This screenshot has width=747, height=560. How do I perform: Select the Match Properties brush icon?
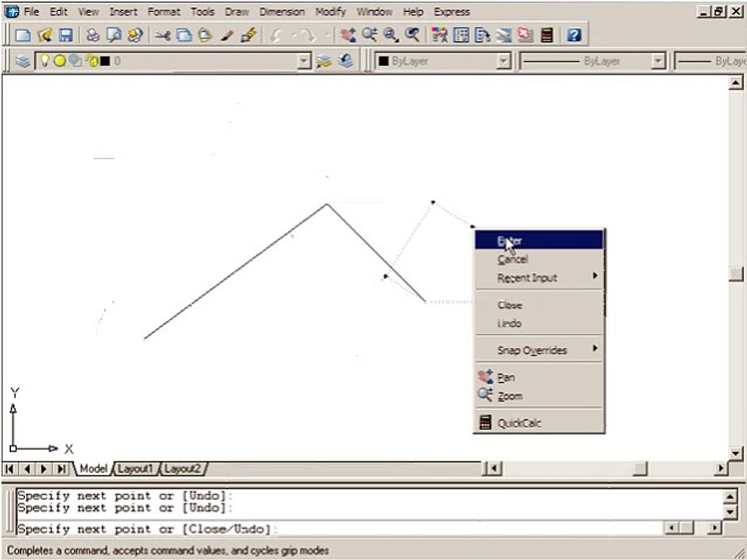226,35
